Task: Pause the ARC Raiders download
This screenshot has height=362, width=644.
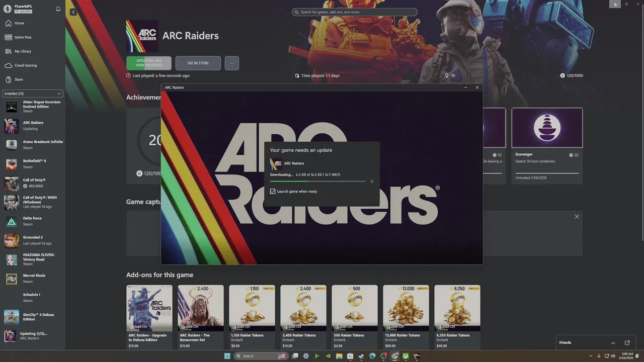Action: tap(372, 182)
